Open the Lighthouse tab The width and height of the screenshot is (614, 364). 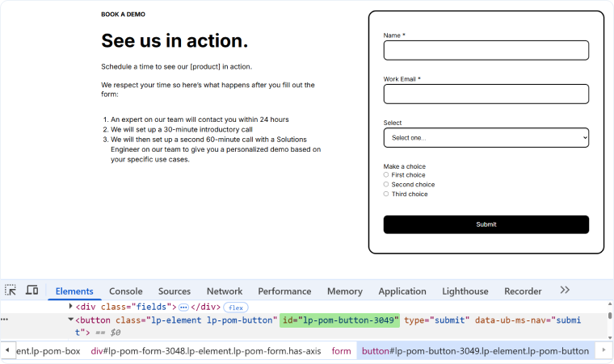point(465,291)
